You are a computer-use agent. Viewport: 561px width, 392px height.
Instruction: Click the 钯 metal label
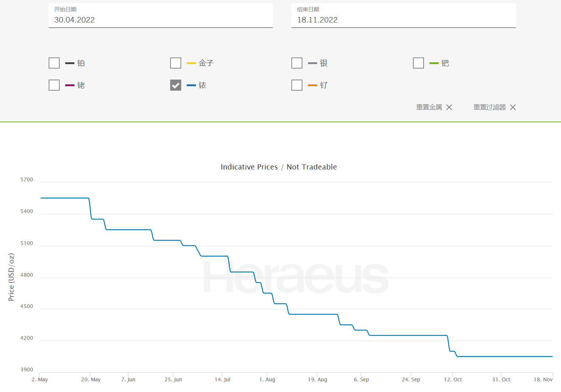click(445, 63)
